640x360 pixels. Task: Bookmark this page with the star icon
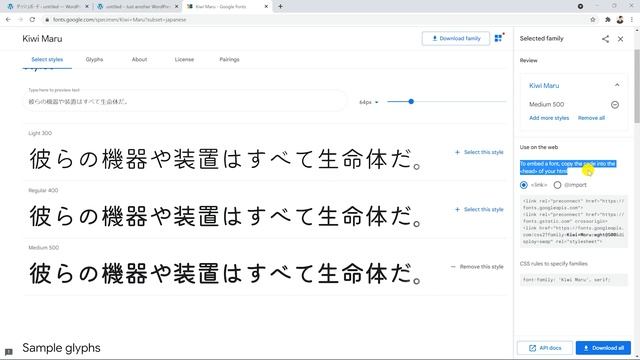(593, 20)
